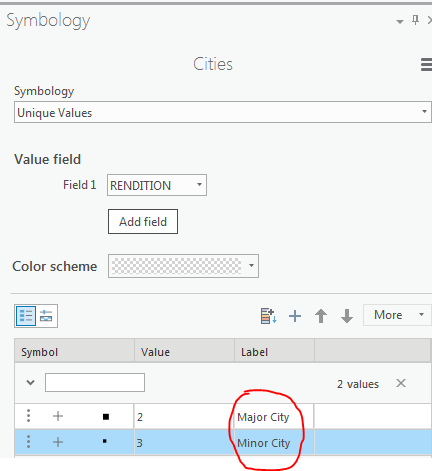
Task: Collapse the group using the chevron
Action: [x=30, y=383]
